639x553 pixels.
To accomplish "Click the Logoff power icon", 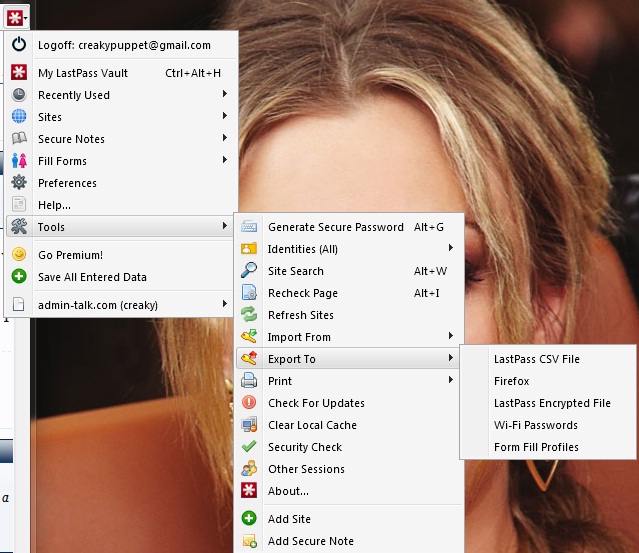I will 19,44.
